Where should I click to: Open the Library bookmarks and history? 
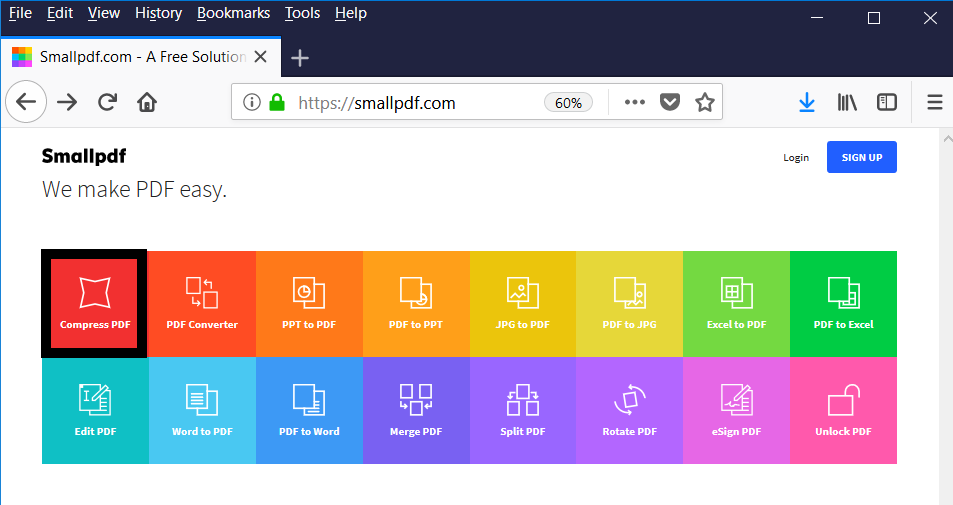tap(847, 102)
